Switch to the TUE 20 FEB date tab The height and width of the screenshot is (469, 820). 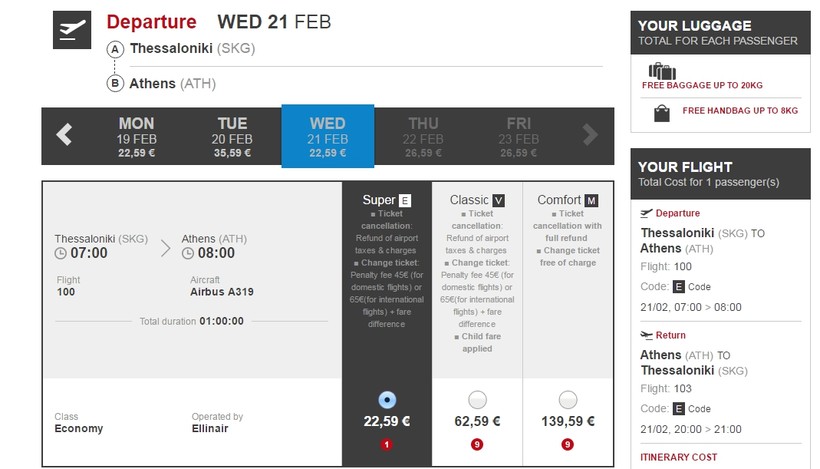(232, 137)
